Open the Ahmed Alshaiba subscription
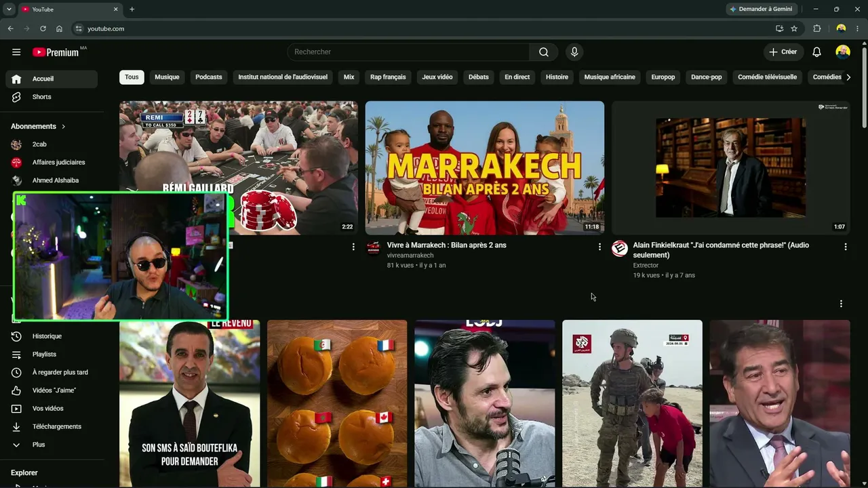Image resolution: width=868 pixels, height=488 pixels. click(52, 180)
